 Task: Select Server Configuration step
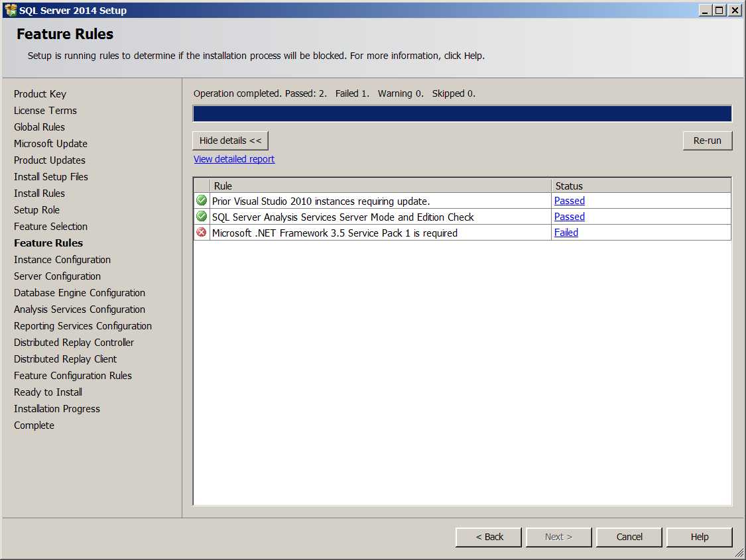57,276
